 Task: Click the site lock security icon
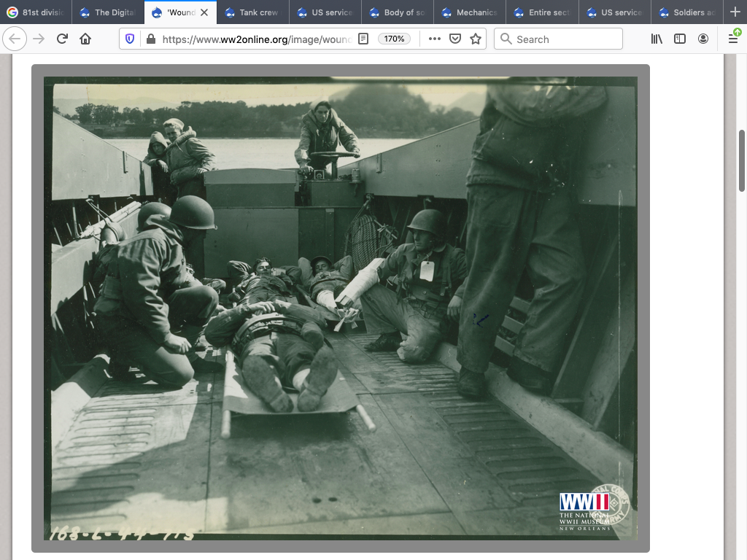tap(151, 39)
